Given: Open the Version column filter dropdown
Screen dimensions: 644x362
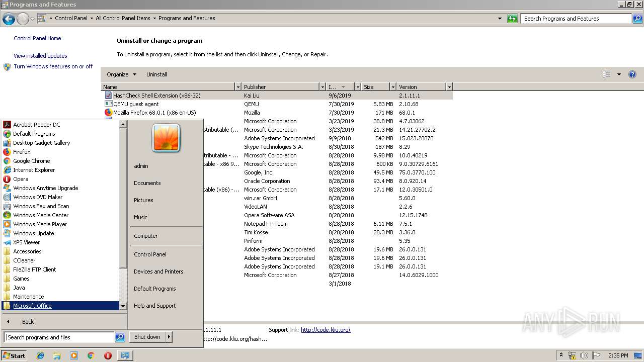Looking at the screenshot, I should coord(449,87).
